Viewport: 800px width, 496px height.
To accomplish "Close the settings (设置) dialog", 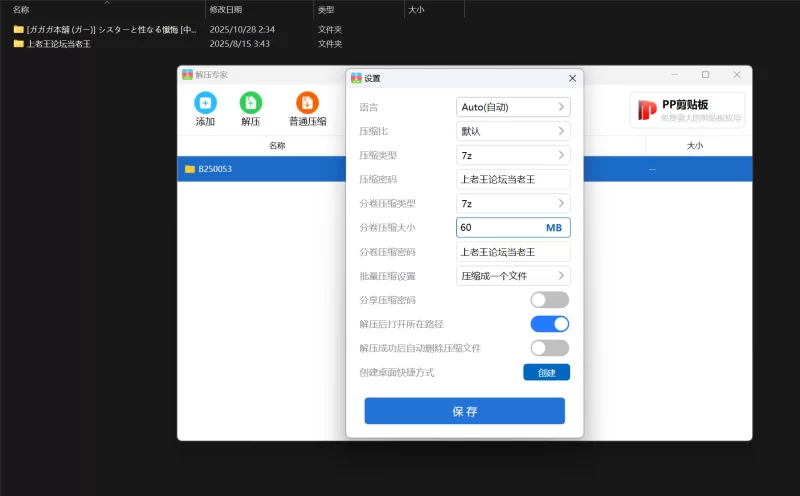I will point(572,78).
